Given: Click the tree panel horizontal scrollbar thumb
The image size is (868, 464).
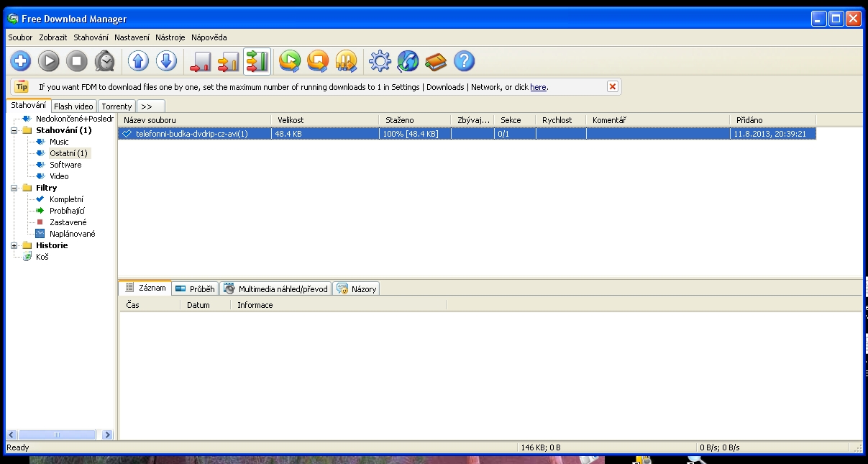Looking at the screenshot, I should pyautogui.click(x=57, y=435).
